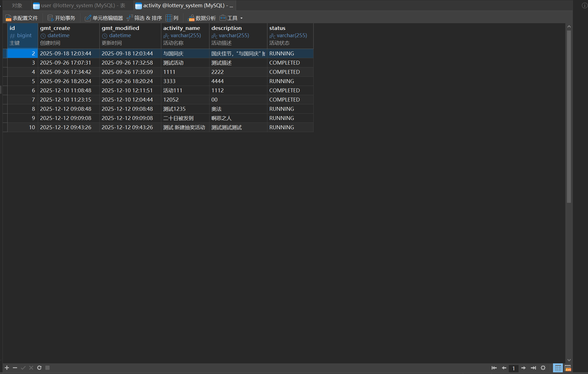Open the table profile (表配置文件) tool
Viewport: 588px width, 374px height.
point(22,18)
